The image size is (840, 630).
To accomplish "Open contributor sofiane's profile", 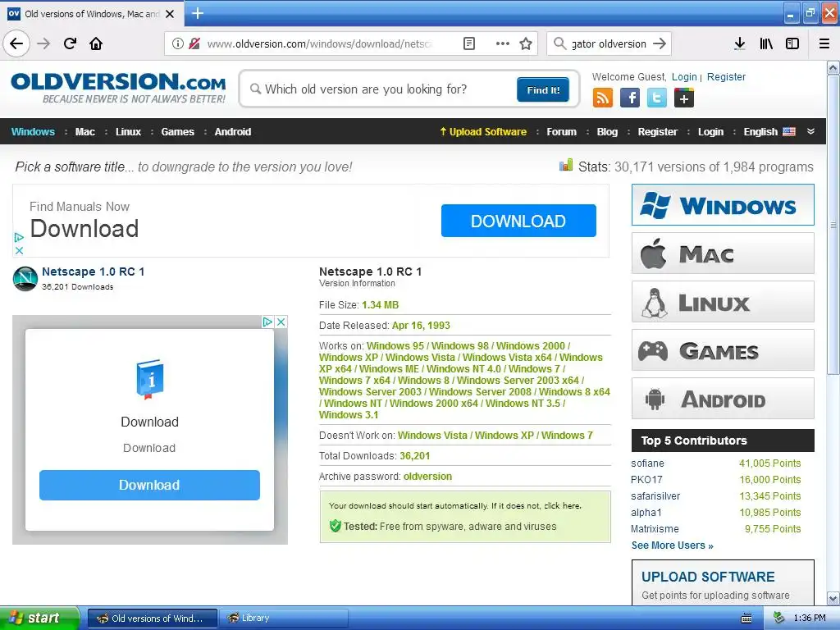I will tap(647, 463).
